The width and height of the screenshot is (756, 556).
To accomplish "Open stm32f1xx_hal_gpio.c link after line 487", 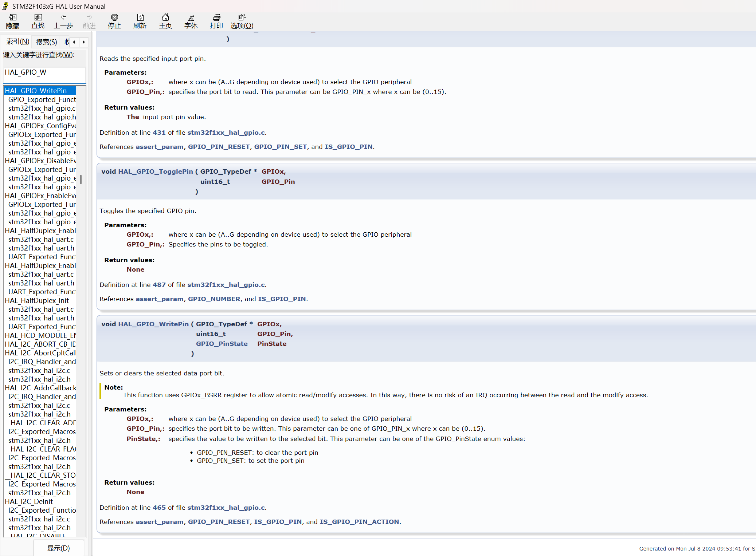I will [226, 285].
